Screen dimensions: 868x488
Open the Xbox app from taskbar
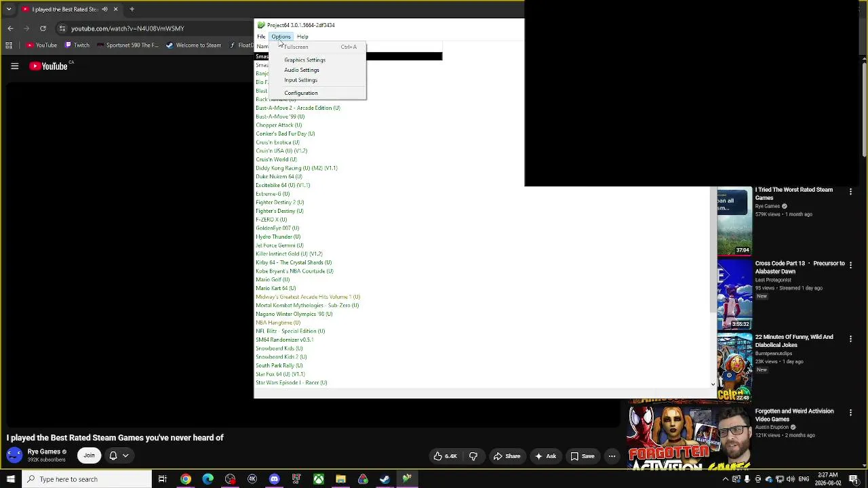click(318, 479)
